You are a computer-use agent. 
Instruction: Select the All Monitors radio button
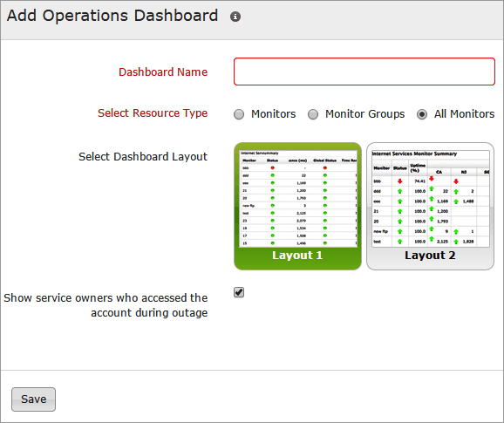(x=422, y=114)
